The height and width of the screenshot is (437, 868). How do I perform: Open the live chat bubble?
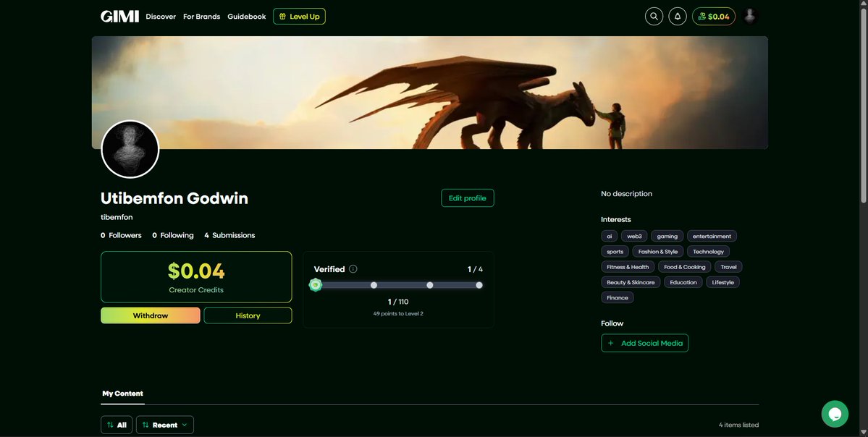(x=835, y=414)
